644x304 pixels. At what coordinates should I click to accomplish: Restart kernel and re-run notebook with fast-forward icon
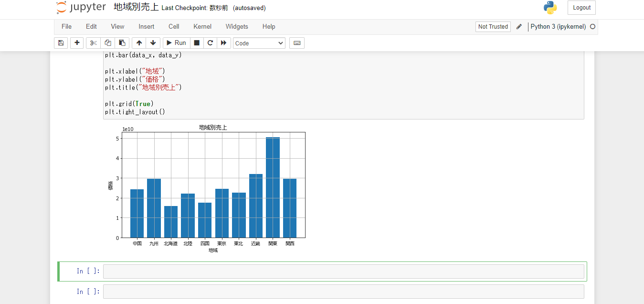(x=223, y=43)
